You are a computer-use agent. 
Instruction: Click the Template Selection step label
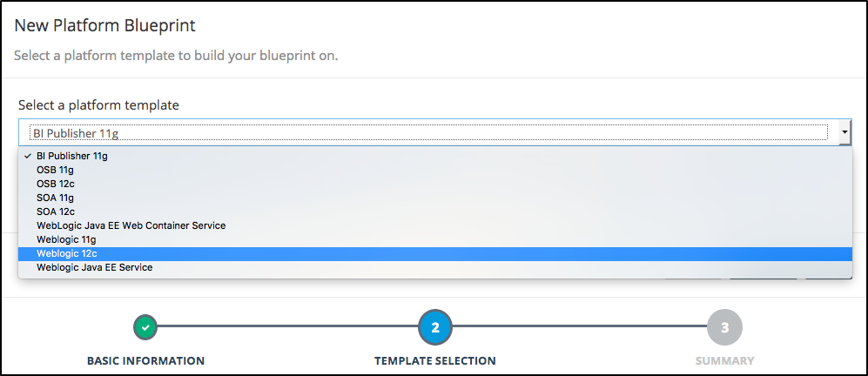[x=435, y=360]
